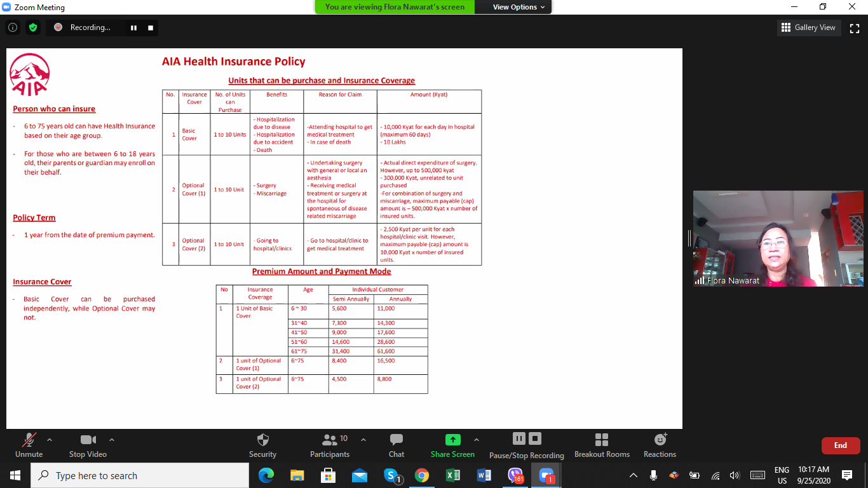Open Word from taskbar
868x488 pixels.
(x=484, y=475)
